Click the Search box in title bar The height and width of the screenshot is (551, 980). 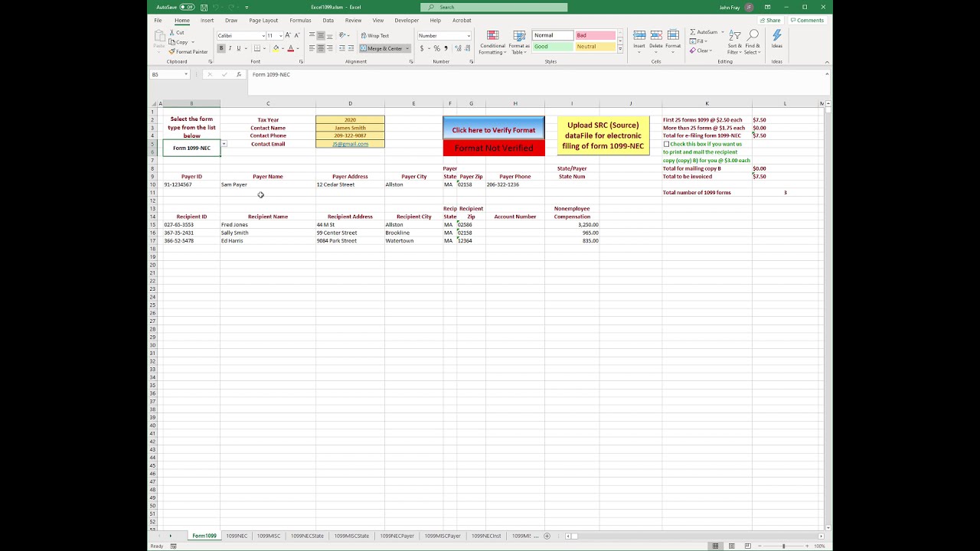click(494, 7)
